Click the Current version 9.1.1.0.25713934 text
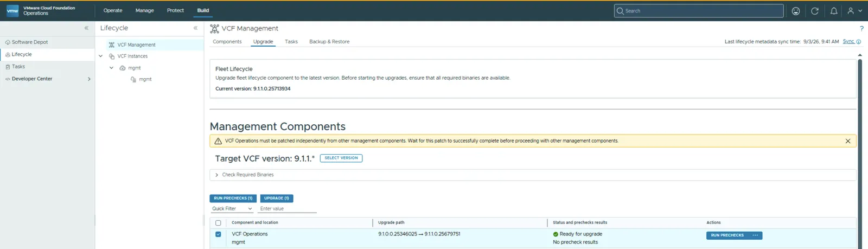This screenshot has width=868, height=249. (253, 89)
